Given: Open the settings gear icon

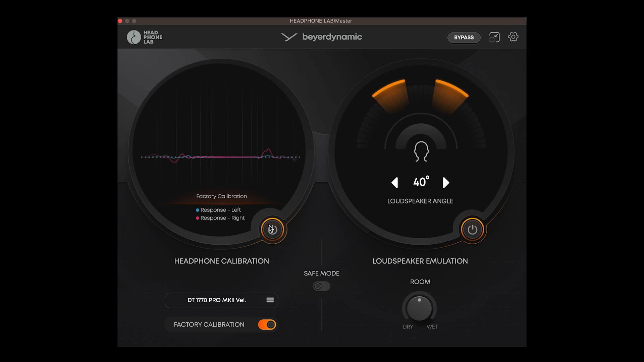Looking at the screenshot, I should (513, 37).
